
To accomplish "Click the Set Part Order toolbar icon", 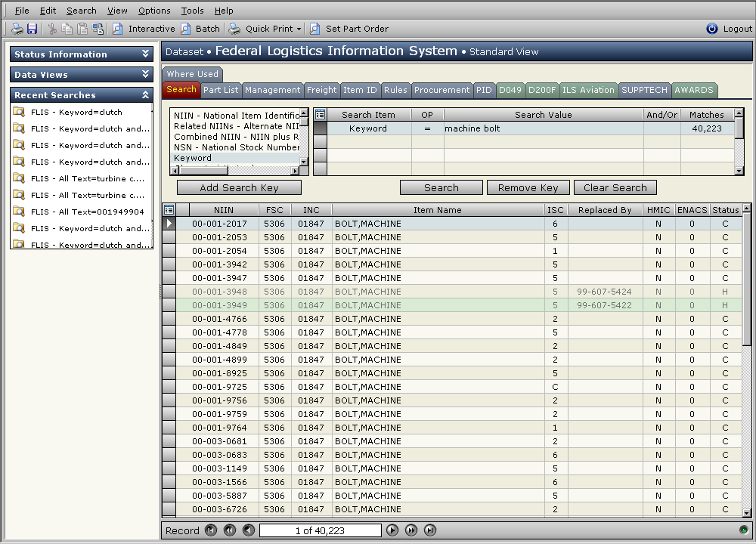I will [x=314, y=28].
